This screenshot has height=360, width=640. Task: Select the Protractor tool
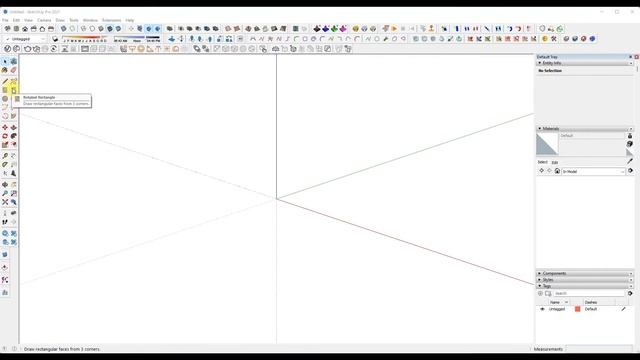coord(5,164)
